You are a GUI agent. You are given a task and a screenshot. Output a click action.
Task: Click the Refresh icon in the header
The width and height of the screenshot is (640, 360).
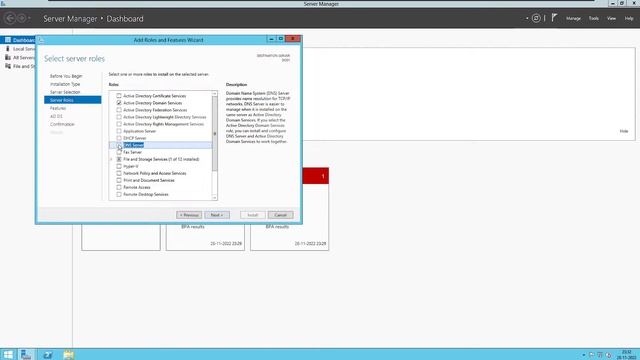[536, 18]
